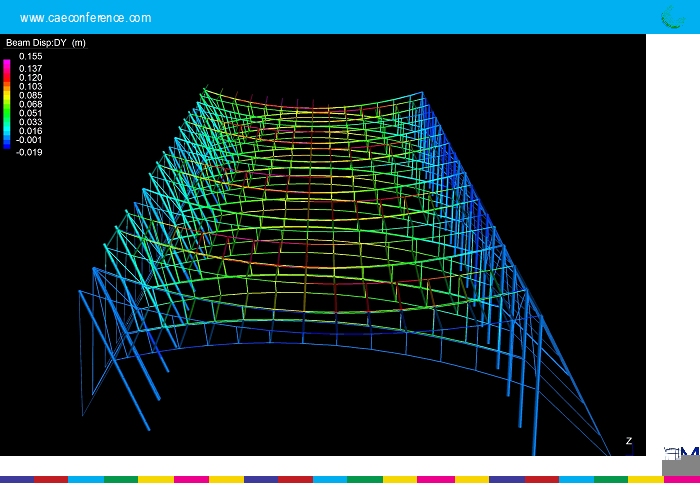700x485 pixels.
Task: Select the Beam Disp:DY legend title
Action: [x=45, y=43]
